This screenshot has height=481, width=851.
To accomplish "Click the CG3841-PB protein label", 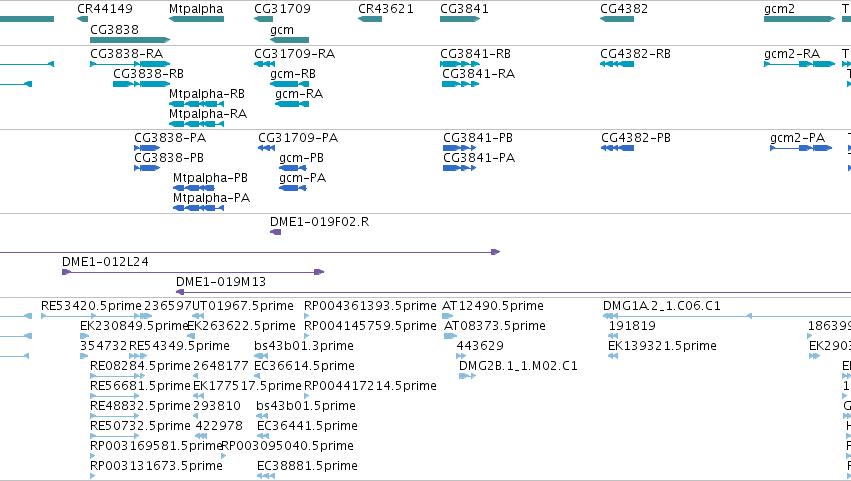I will point(478,138).
